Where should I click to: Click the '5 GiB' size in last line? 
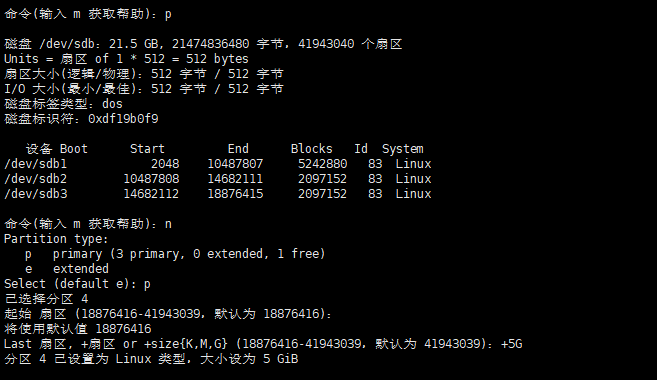click(x=280, y=359)
